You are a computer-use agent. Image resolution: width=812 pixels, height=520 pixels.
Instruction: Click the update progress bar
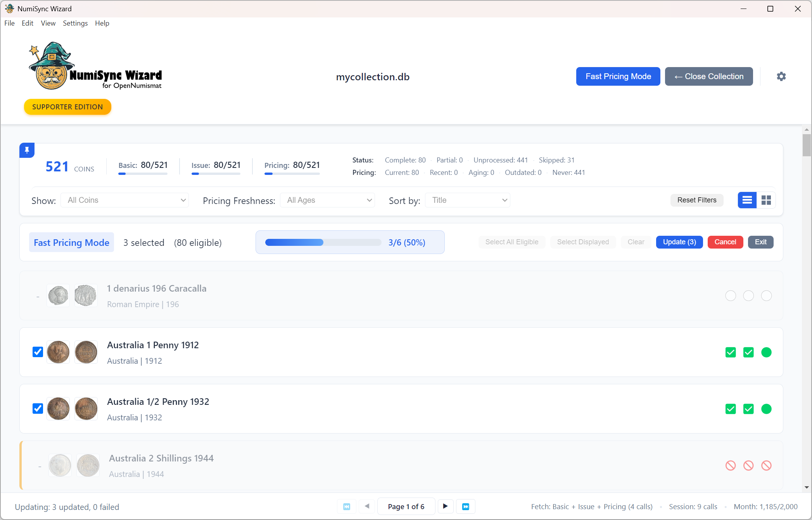[323, 242]
